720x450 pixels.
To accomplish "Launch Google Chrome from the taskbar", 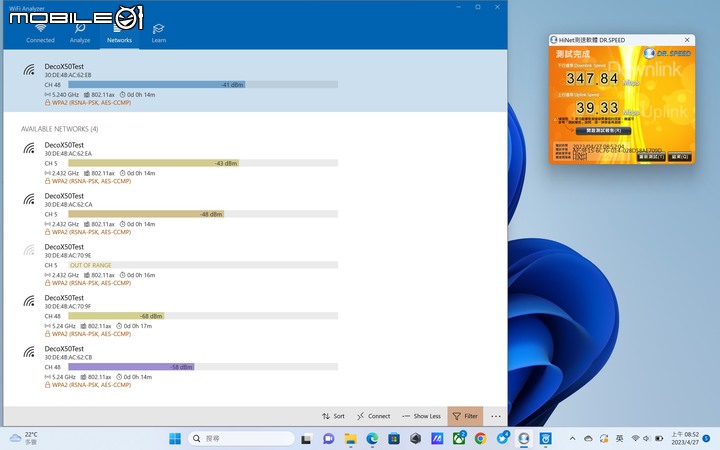I will click(480, 439).
